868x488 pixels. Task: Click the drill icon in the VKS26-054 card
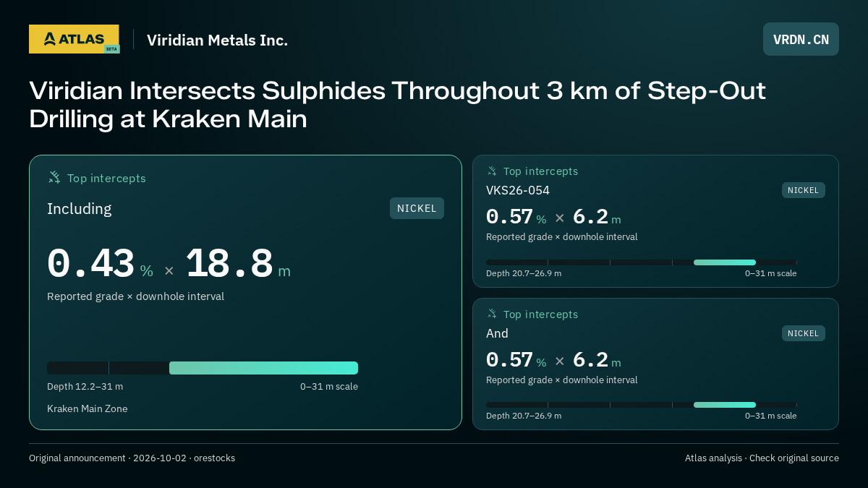(x=492, y=171)
